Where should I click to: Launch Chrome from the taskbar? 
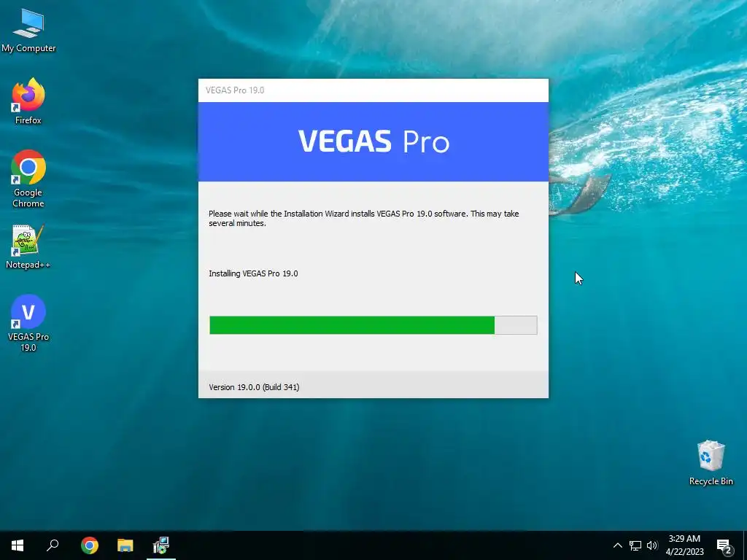click(89, 545)
